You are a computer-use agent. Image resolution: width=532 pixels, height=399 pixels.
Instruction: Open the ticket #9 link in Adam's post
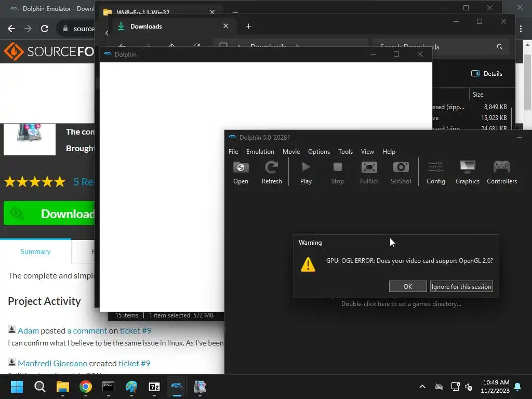[136, 331]
